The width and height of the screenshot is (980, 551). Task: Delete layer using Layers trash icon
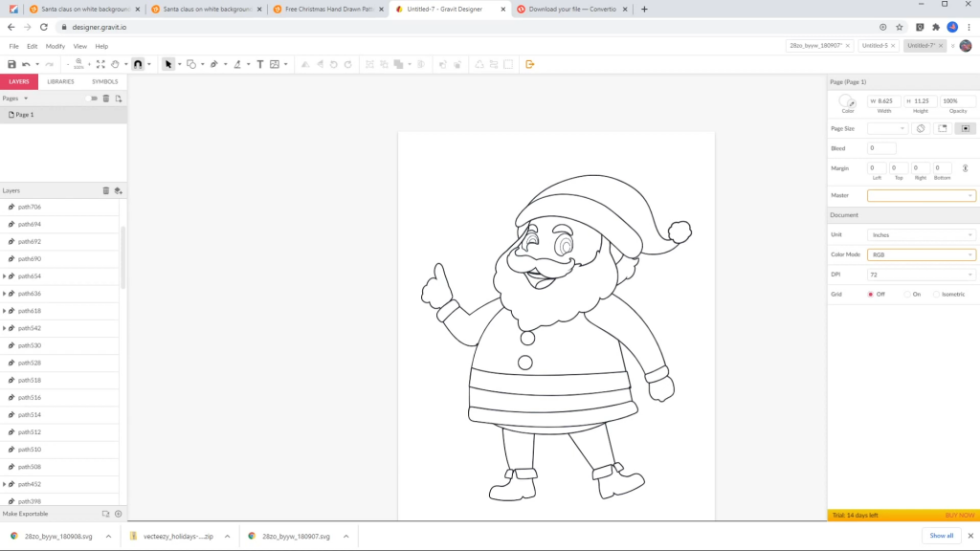coord(106,190)
